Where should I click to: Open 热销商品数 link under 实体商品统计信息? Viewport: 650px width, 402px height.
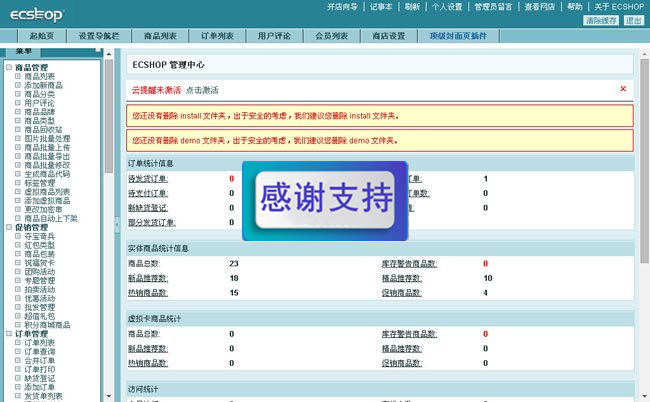148,293
